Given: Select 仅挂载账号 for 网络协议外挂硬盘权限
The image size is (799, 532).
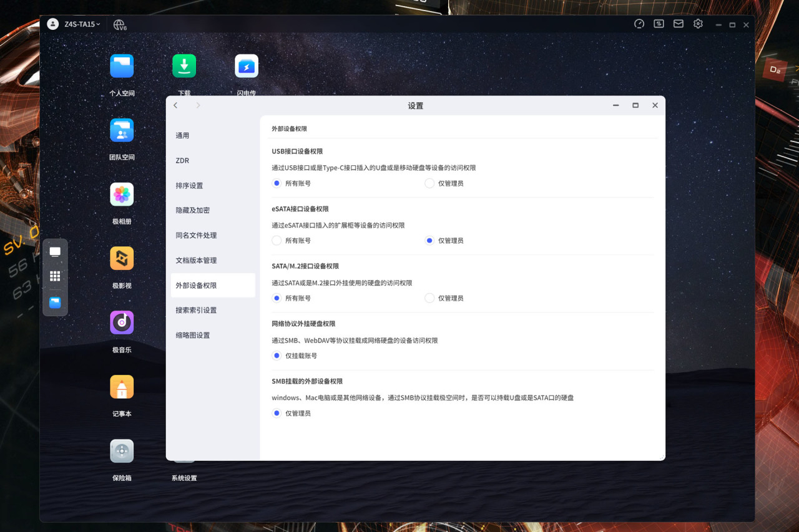Looking at the screenshot, I should coord(277,355).
